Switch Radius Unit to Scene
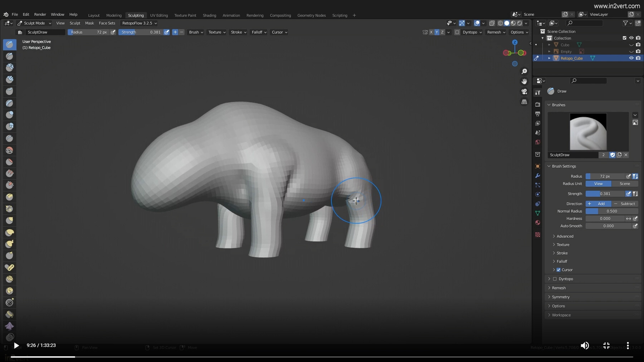 625,184
